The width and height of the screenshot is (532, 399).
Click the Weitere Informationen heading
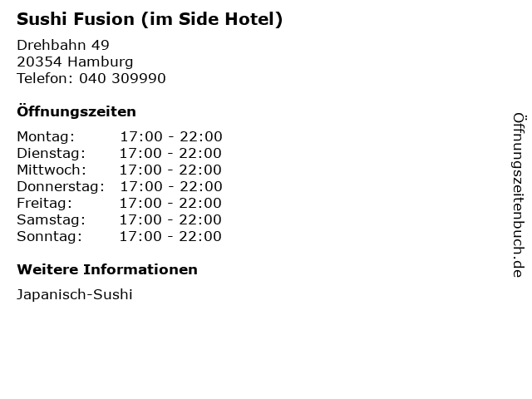coord(107,269)
